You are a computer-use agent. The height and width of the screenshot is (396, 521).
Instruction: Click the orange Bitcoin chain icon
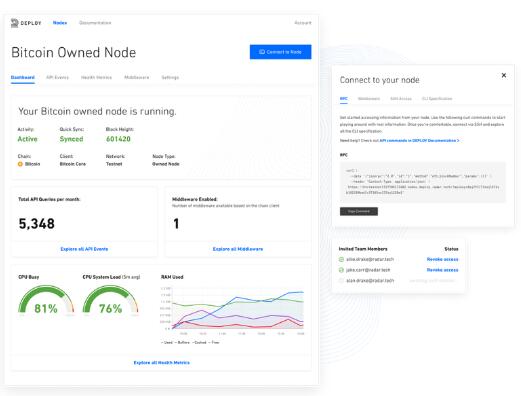click(x=20, y=164)
